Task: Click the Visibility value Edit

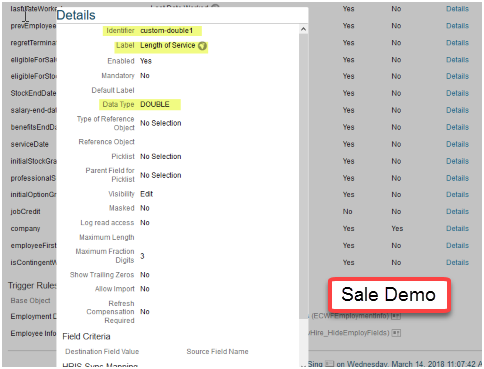Action: point(146,194)
